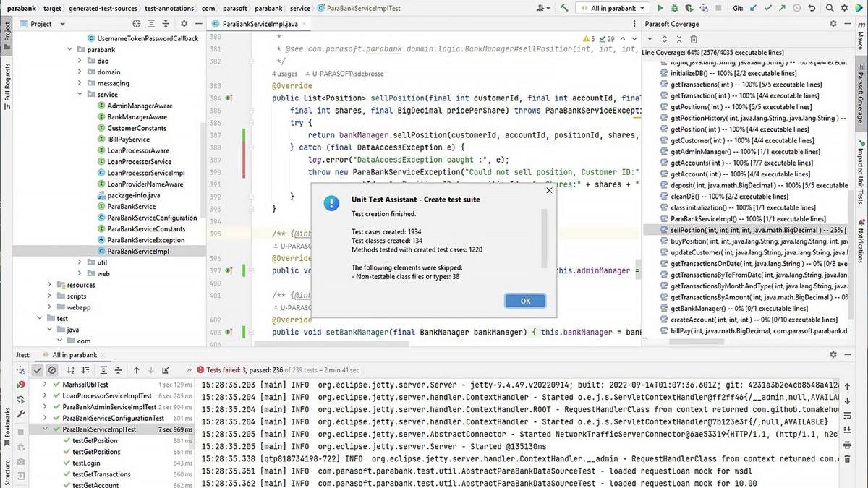Open Parasoft Coverage panel settings gear
Viewport: 868px width, 488px height.
pos(833,24)
